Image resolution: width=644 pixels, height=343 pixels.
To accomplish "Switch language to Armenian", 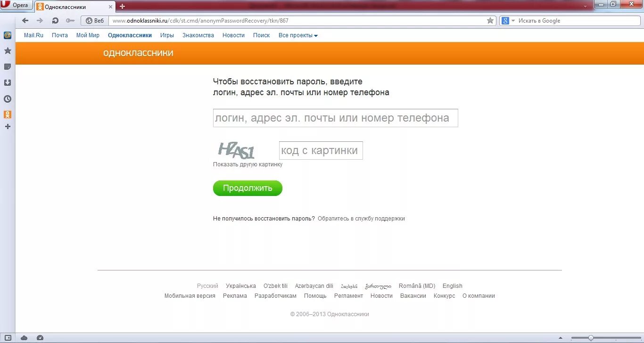I will click(x=349, y=286).
